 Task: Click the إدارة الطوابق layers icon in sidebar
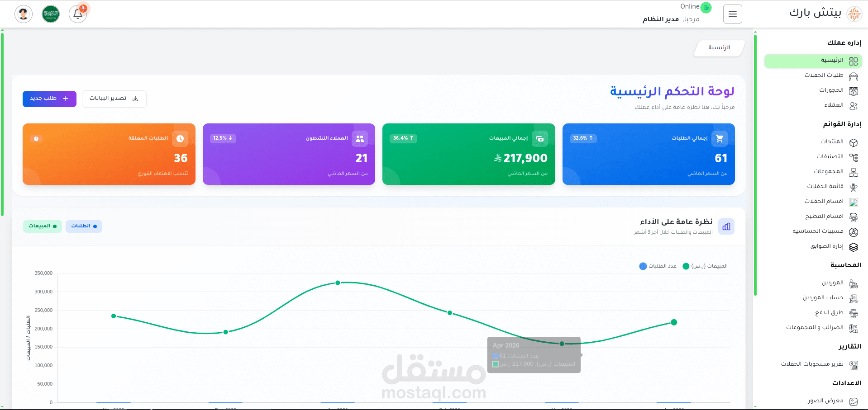click(x=854, y=247)
